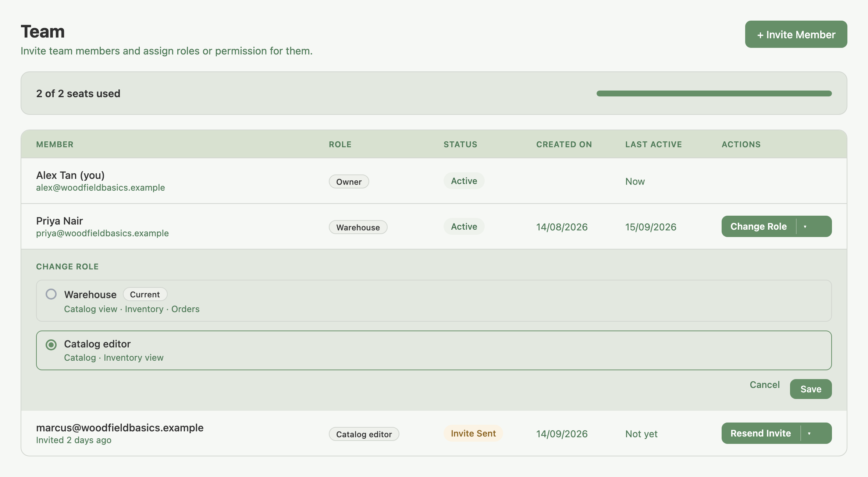Click the Actions column header
868x477 pixels.
pyautogui.click(x=741, y=144)
